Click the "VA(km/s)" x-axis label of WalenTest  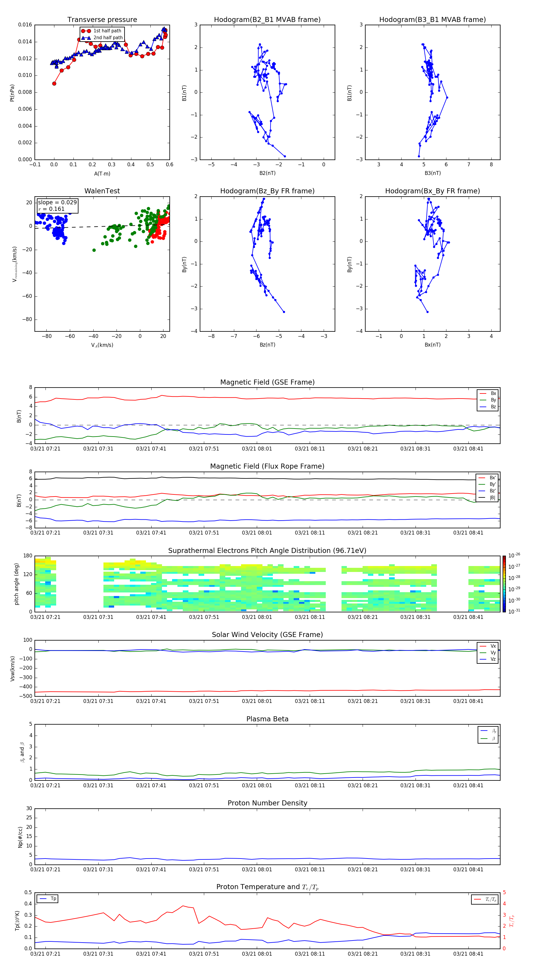102,345
